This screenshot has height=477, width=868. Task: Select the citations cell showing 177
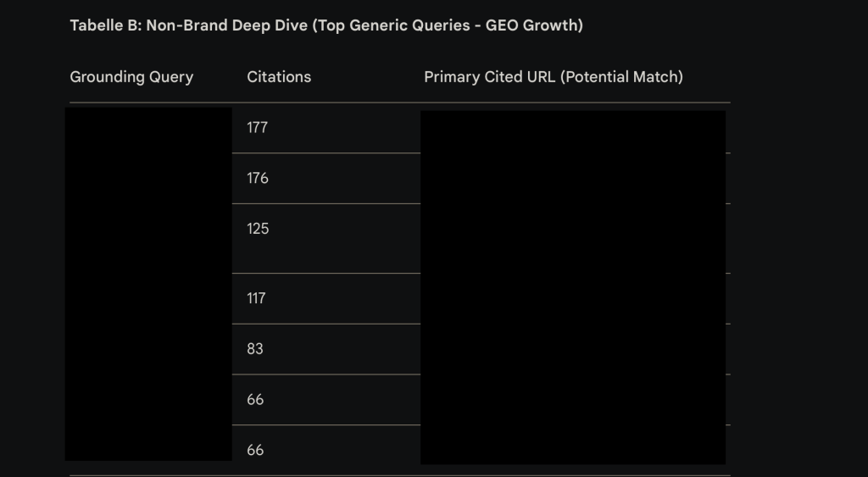(x=258, y=128)
